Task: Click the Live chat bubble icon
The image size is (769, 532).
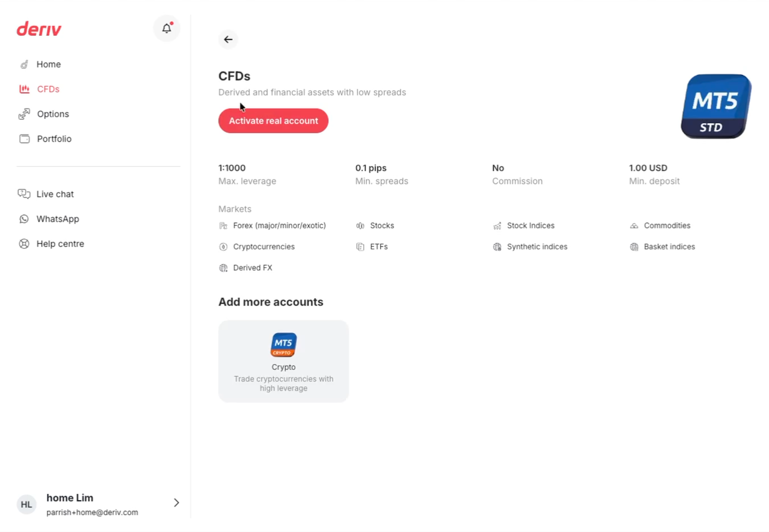Action: click(24, 194)
